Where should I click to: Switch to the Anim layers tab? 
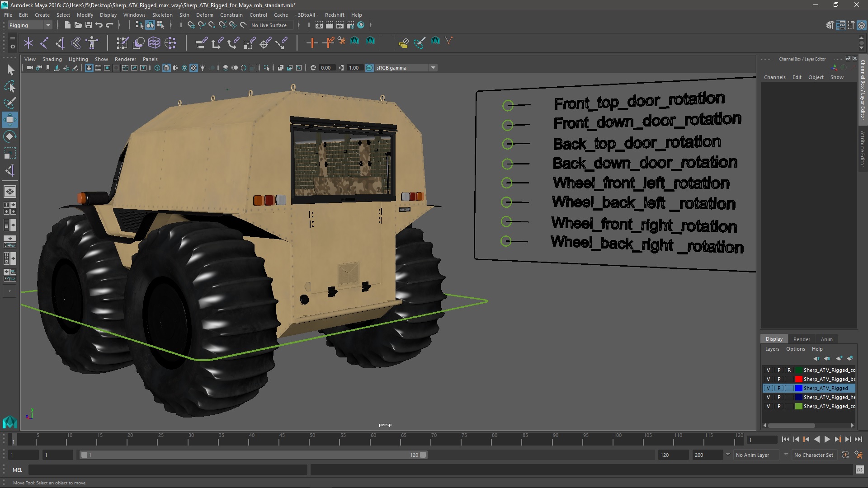(826, 339)
